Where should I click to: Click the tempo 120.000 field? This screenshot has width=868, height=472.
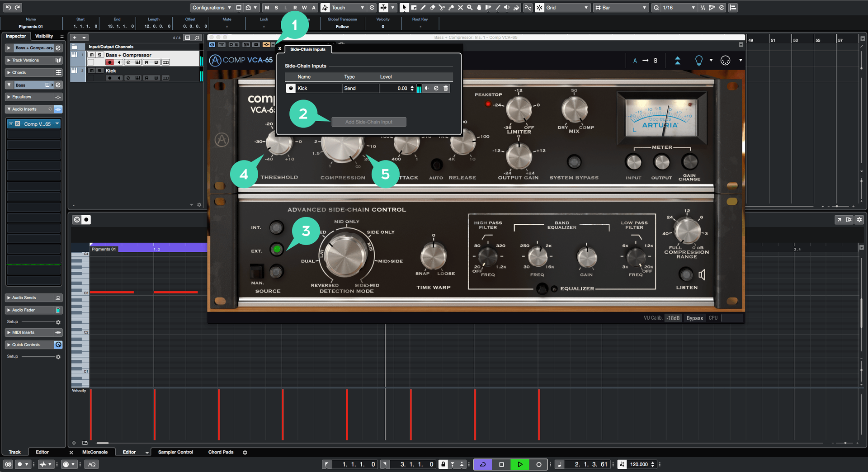[x=639, y=464]
